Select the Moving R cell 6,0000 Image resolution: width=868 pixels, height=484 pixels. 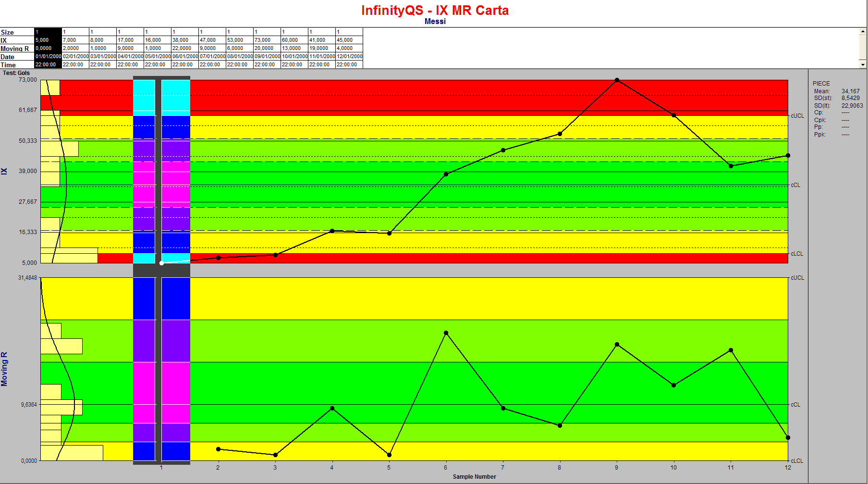tap(240, 48)
